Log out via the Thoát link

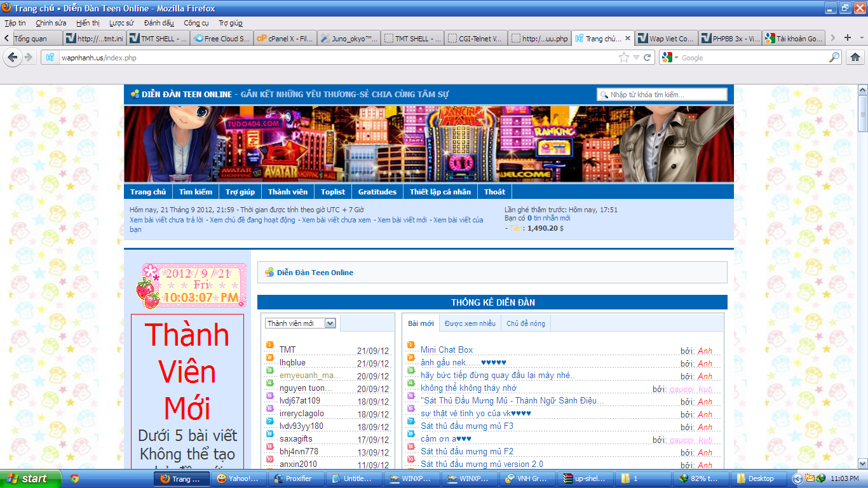[x=495, y=192]
